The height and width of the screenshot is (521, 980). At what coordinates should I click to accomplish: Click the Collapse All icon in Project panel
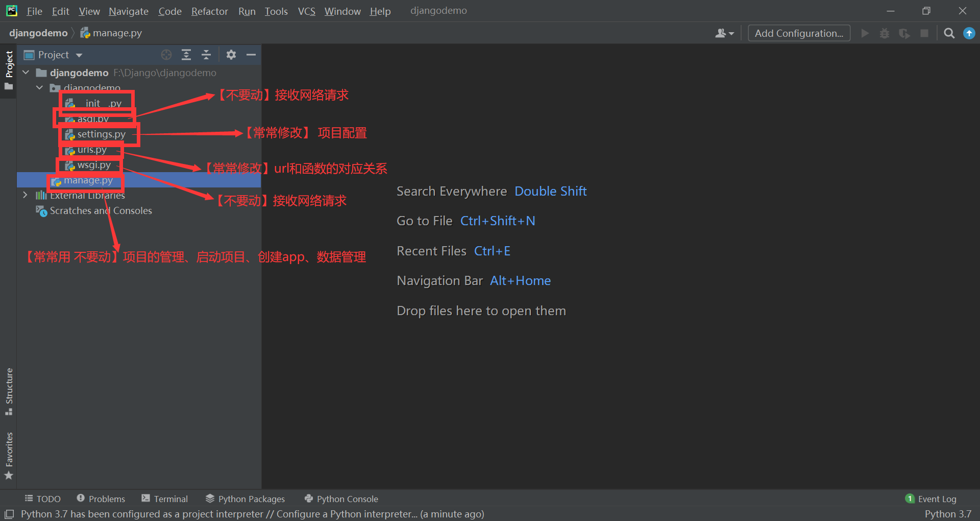206,55
